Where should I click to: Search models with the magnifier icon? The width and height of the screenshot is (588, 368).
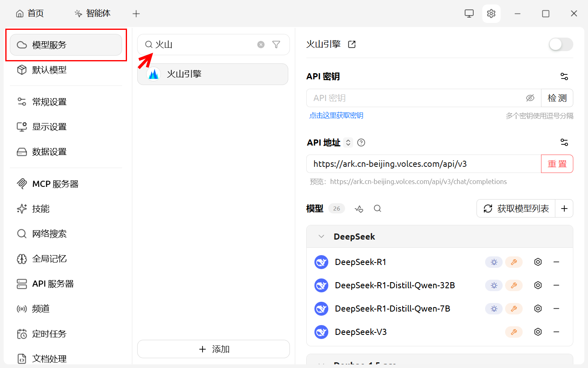click(377, 209)
